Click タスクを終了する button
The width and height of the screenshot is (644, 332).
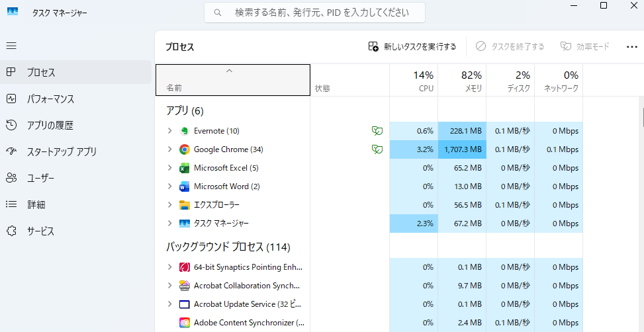tap(510, 47)
